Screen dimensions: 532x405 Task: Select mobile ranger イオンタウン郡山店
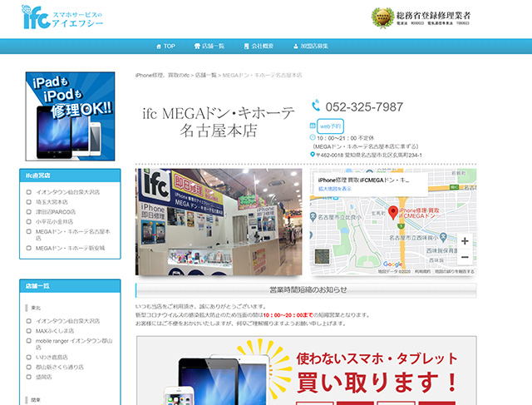coord(74,344)
